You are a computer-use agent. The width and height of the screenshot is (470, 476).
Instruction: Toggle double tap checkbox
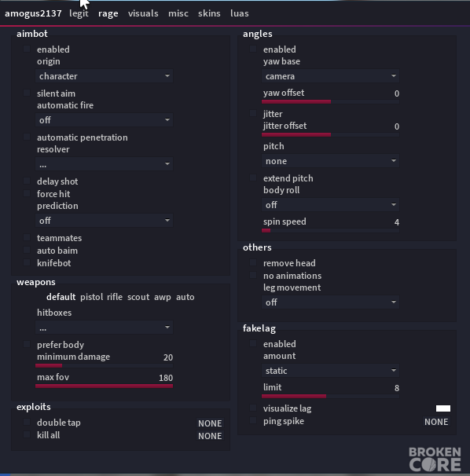(x=27, y=422)
